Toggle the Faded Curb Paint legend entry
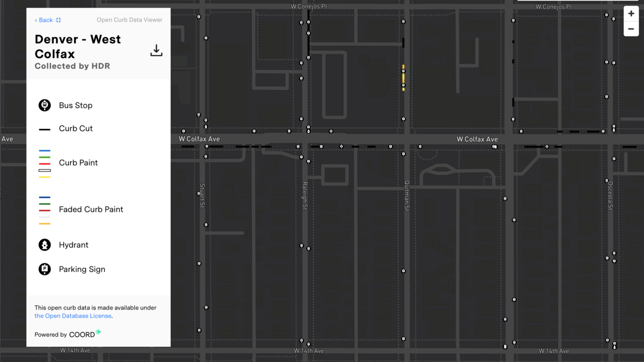 coord(91,209)
